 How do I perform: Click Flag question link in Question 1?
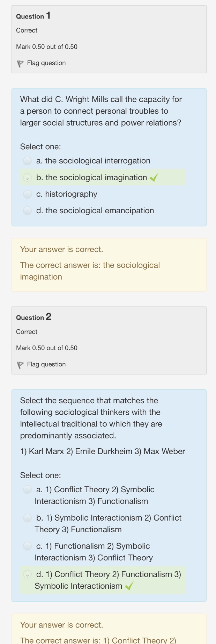46,63
